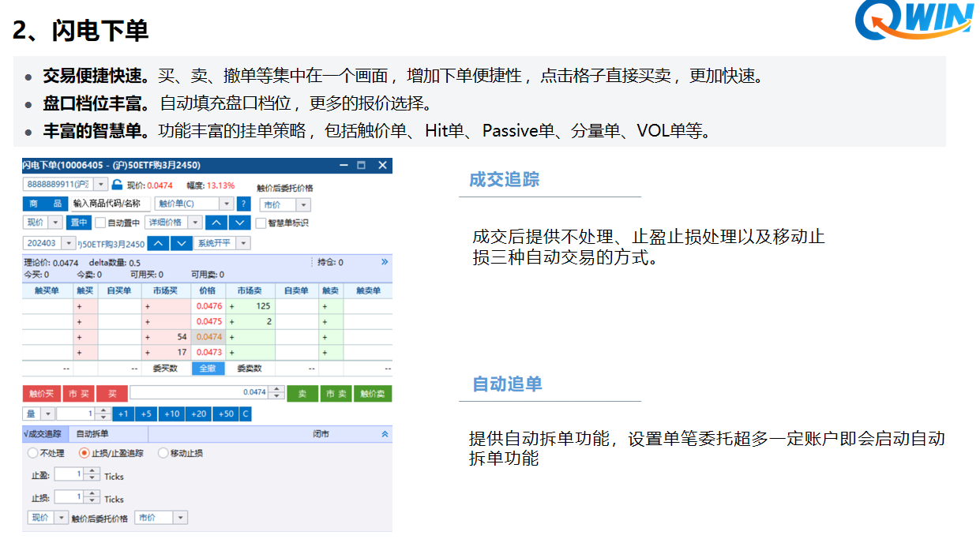Viewport: 980px width, 543px height.
Task: Select the 成交追踪 tab
Action: [43, 433]
